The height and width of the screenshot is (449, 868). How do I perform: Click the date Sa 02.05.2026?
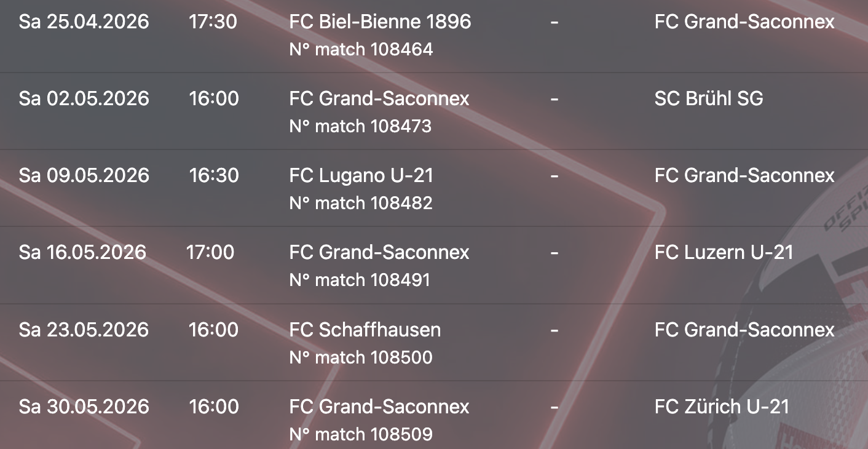coord(84,99)
